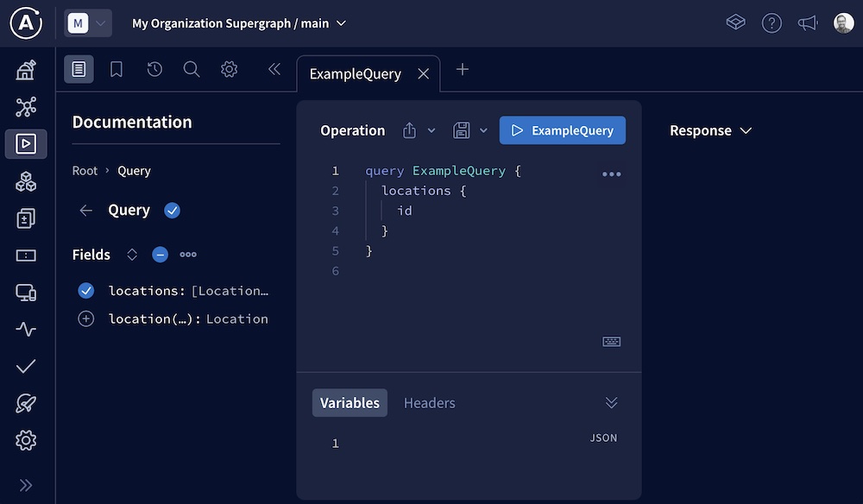Run the ExampleQuery operation

[x=562, y=129]
